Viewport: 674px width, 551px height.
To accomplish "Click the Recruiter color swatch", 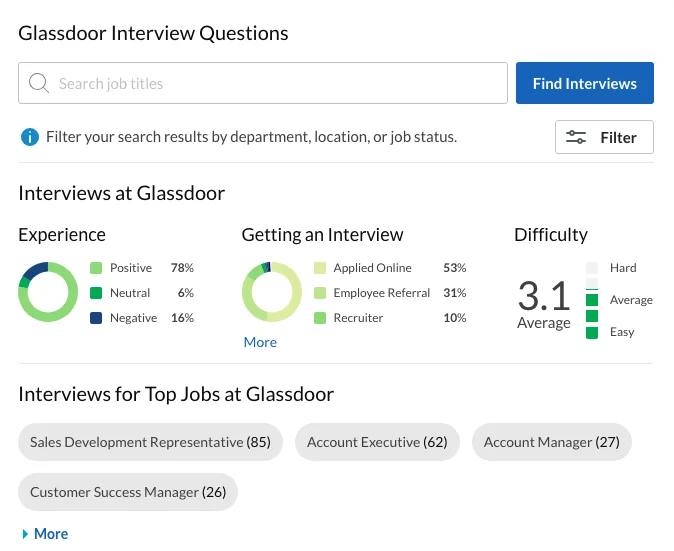I will point(320,318).
